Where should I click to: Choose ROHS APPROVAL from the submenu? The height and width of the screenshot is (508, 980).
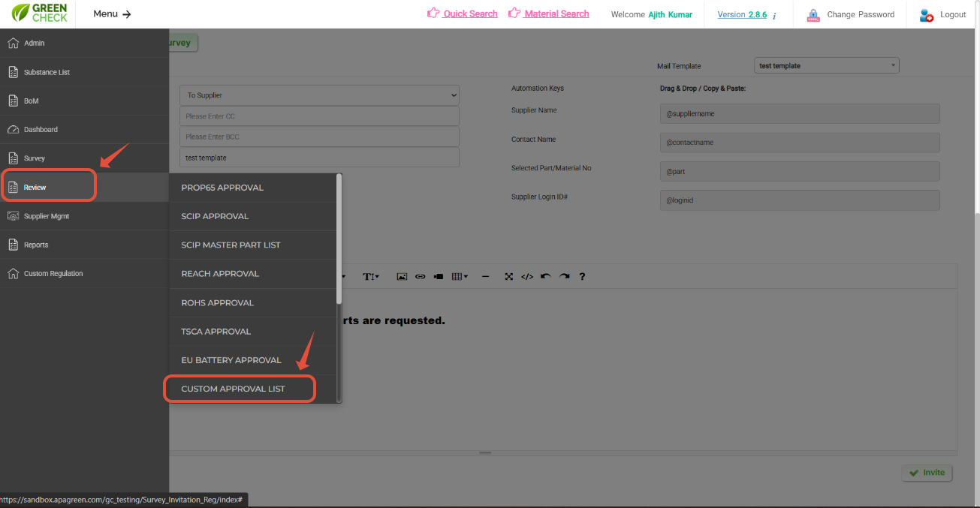[253, 302]
